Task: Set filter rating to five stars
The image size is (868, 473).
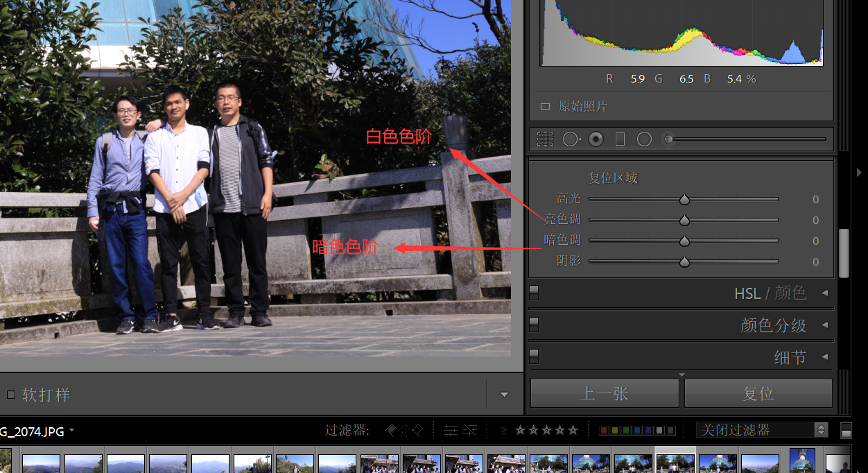Action: 573,430
